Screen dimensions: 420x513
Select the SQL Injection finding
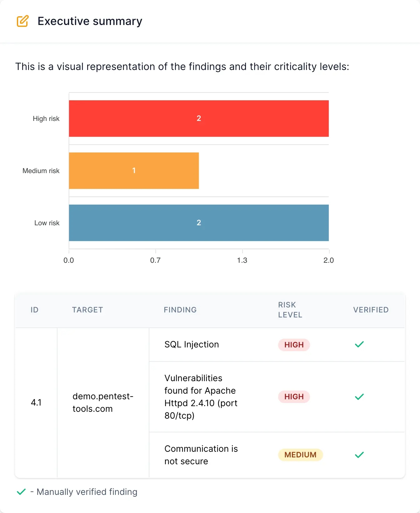pos(192,345)
